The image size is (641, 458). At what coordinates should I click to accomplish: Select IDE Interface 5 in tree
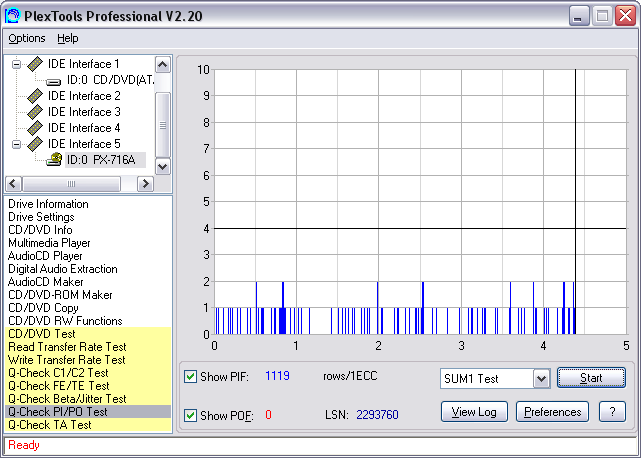[84, 144]
